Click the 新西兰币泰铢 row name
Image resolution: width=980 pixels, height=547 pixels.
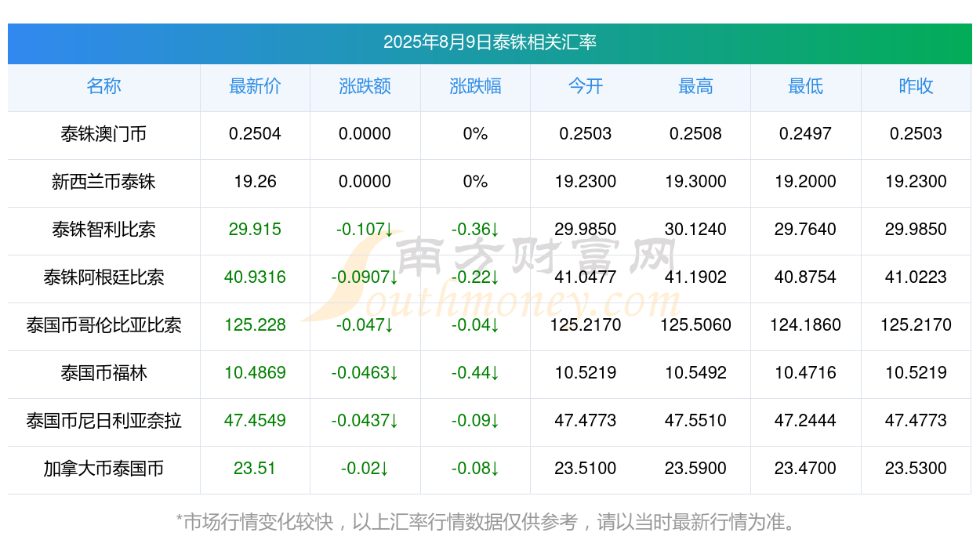103,182
